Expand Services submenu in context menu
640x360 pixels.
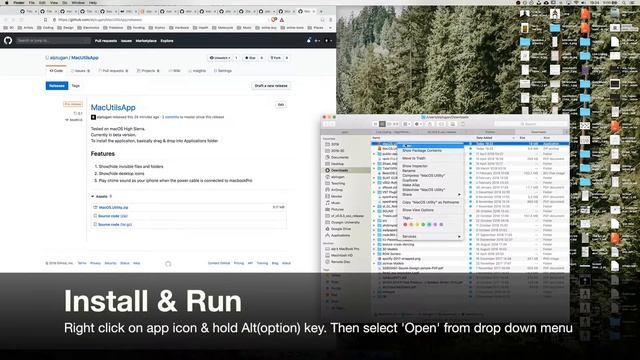tap(431, 236)
